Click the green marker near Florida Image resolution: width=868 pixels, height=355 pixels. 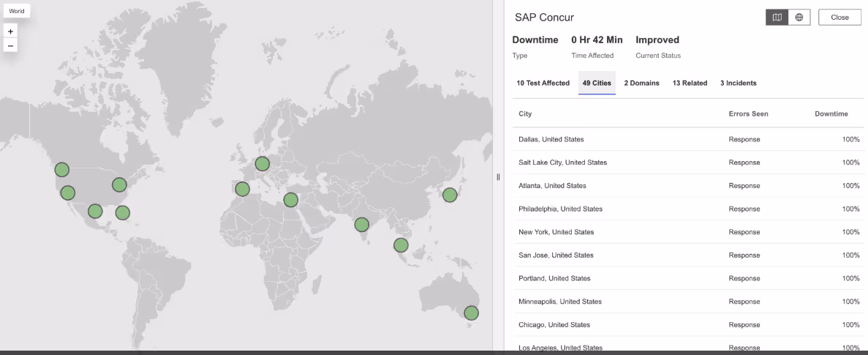(x=122, y=213)
